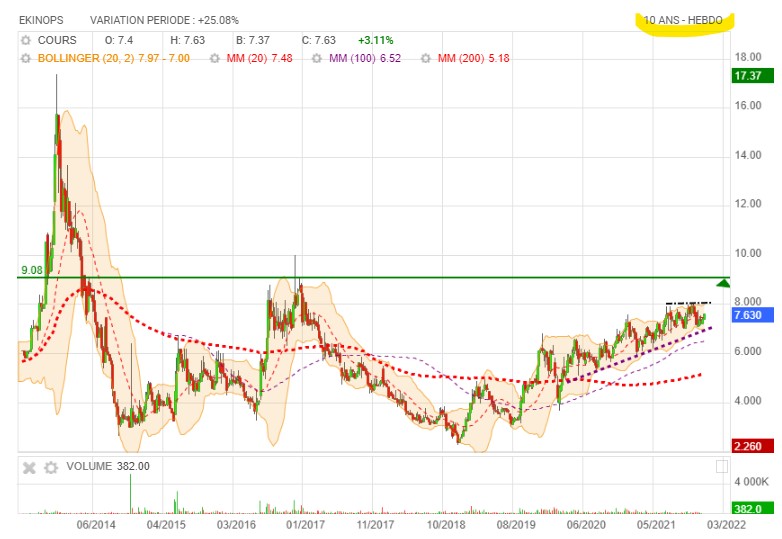The width and height of the screenshot is (782, 539).
Task: Click the green 17.37 high price tag
Action: 753,76
